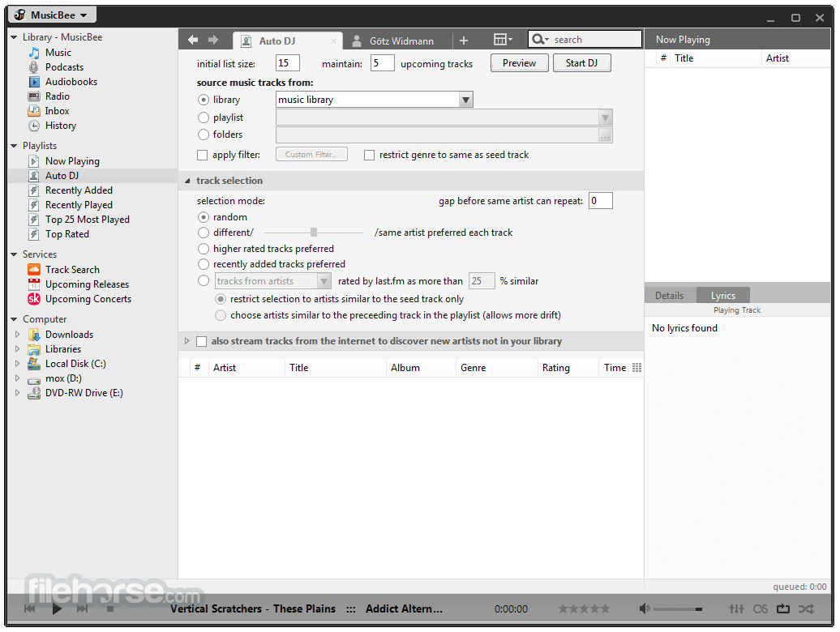This screenshot has height=632, width=840.
Task: Open Top 25 Most Played playlist
Action: [x=88, y=220]
